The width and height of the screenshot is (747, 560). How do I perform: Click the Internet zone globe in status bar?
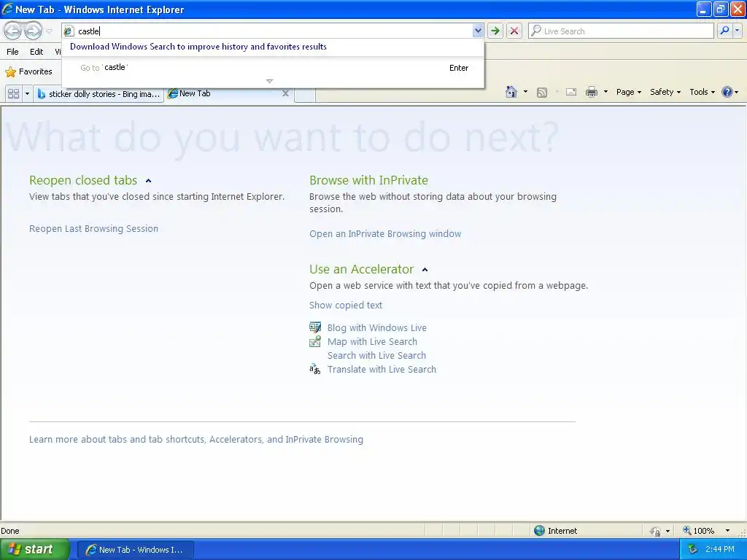tap(539, 531)
